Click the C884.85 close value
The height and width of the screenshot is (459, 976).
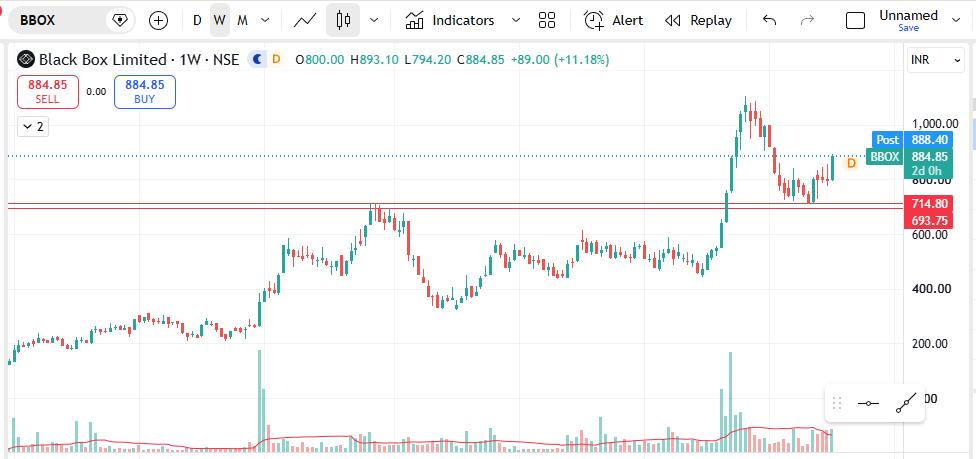point(480,60)
